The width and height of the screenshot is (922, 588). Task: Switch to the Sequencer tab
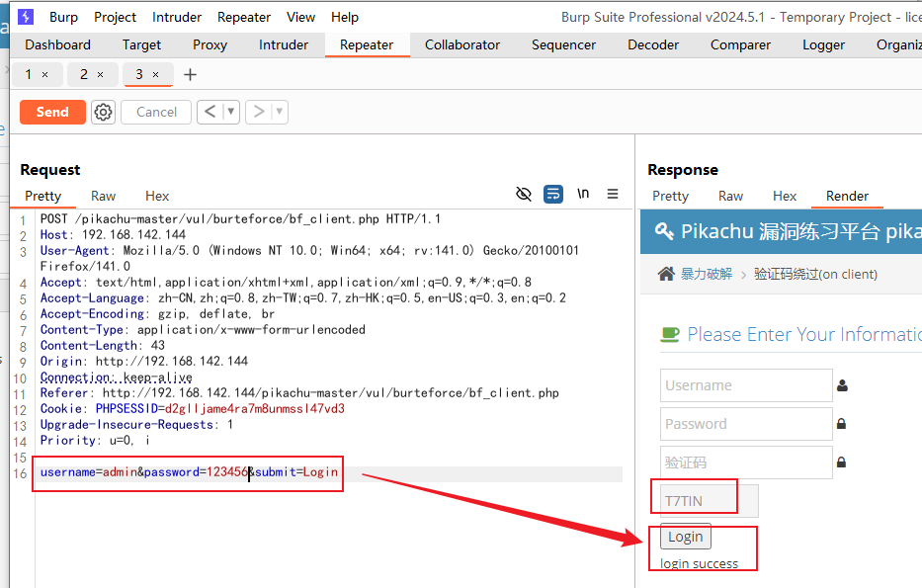pos(563,44)
